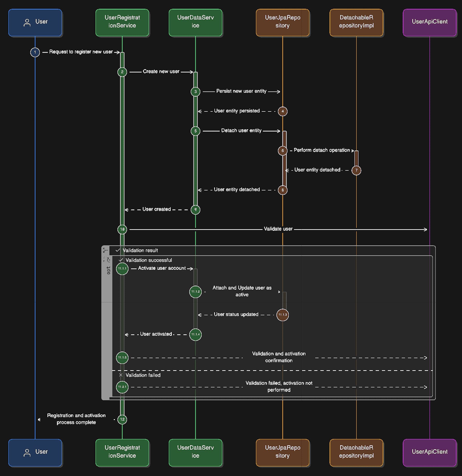Click person icon in bottom User box

[27, 453]
